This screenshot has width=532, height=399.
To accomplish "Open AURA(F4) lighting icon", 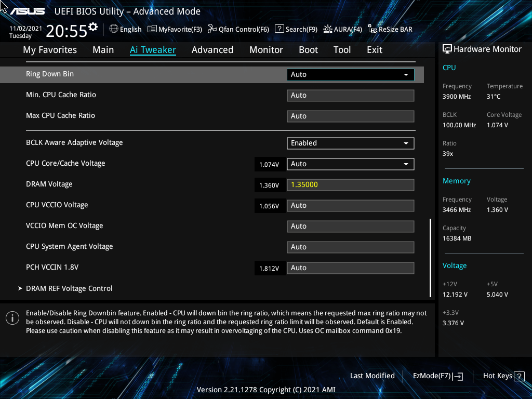I will click(x=328, y=29).
